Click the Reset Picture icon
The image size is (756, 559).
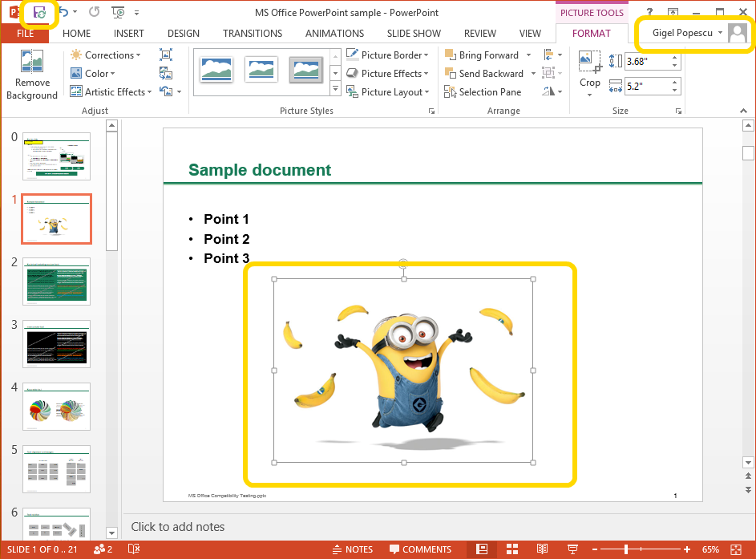(166, 91)
